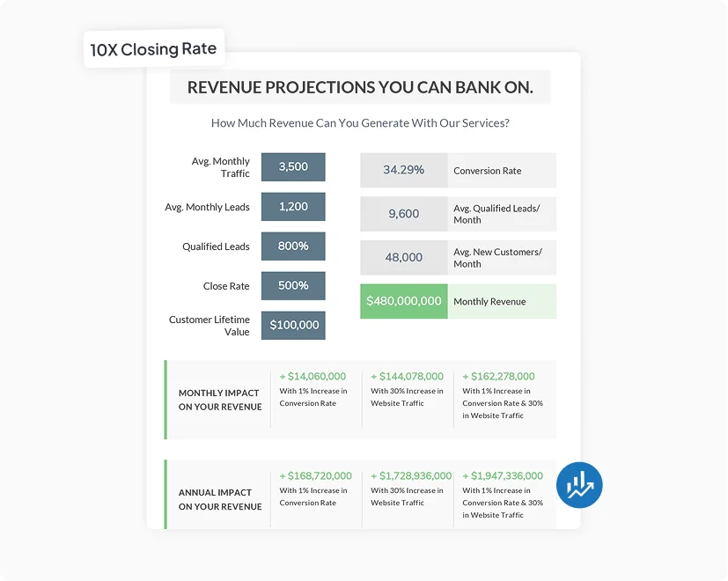Select the +$144,078,000 with 30% traffic increase
The height and width of the screenshot is (581, 728).
(x=410, y=374)
